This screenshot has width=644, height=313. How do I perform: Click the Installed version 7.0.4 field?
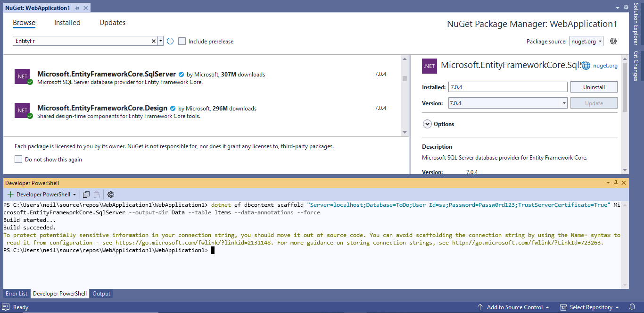point(507,87)
